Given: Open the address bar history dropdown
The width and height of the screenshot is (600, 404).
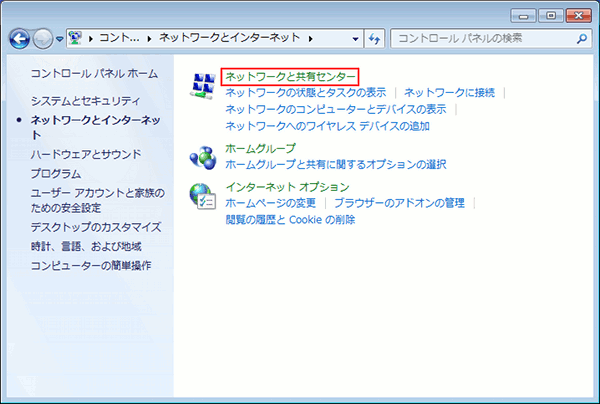Looking at the screenshot, I should coord(353,39).
